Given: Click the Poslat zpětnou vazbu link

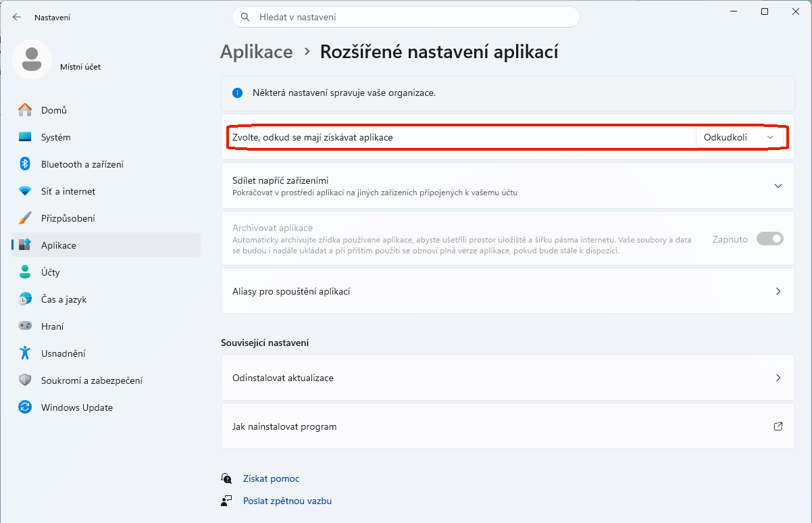Looking at the screenshot, I should click(x=287, y=501).
